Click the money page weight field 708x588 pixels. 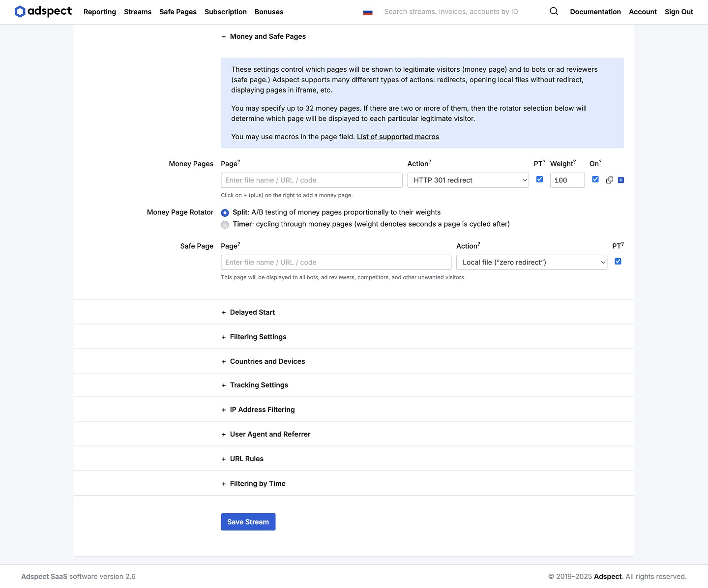click(567, 180)
